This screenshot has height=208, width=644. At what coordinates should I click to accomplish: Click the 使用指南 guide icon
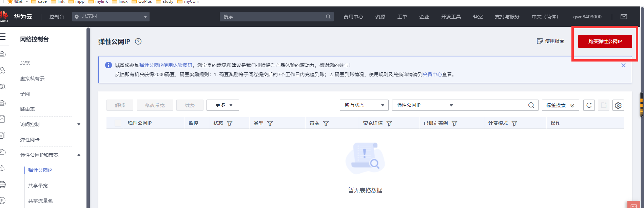[540, 41]
